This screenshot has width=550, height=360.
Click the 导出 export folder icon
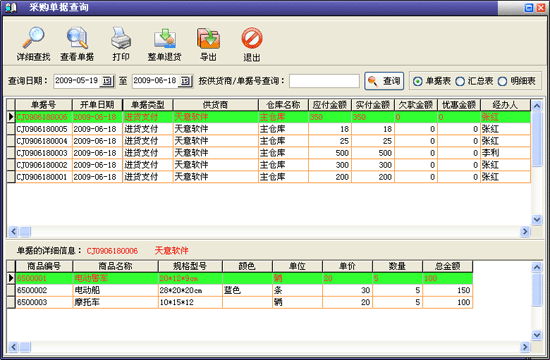tap(208, 38)
